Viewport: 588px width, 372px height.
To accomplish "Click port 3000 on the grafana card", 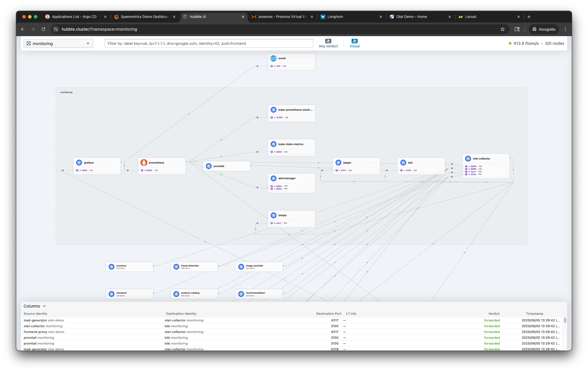I will (84, 171).
